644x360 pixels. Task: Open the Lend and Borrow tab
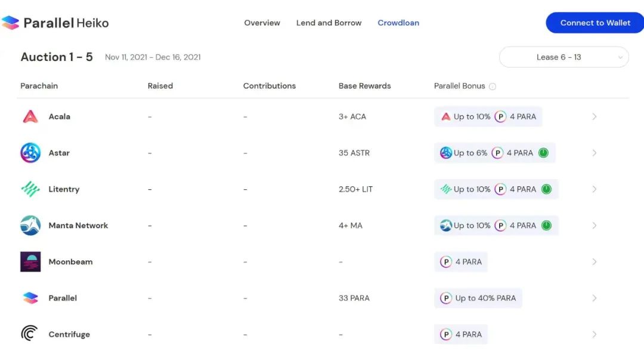coord(329,23)
